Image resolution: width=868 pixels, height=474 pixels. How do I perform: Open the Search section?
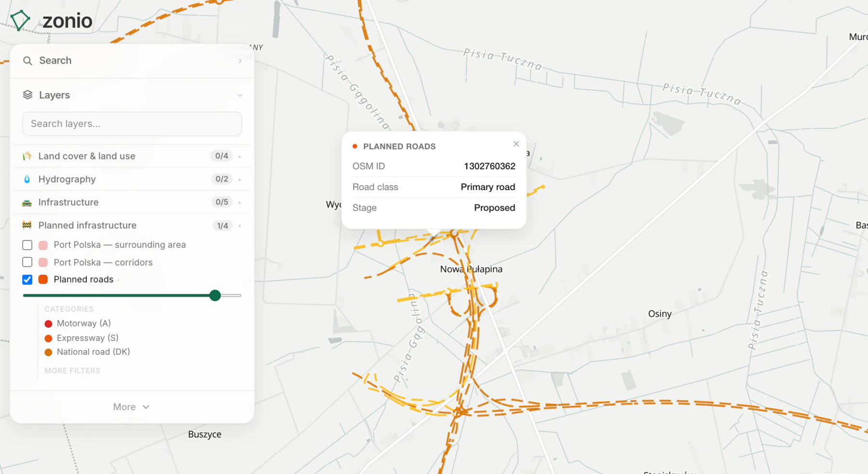132,61
